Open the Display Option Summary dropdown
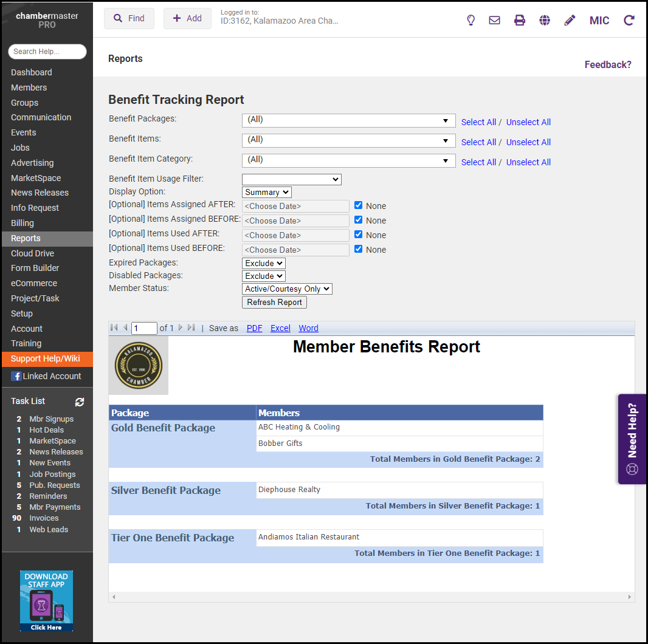The image size is (648, 644). coord(267,192)
